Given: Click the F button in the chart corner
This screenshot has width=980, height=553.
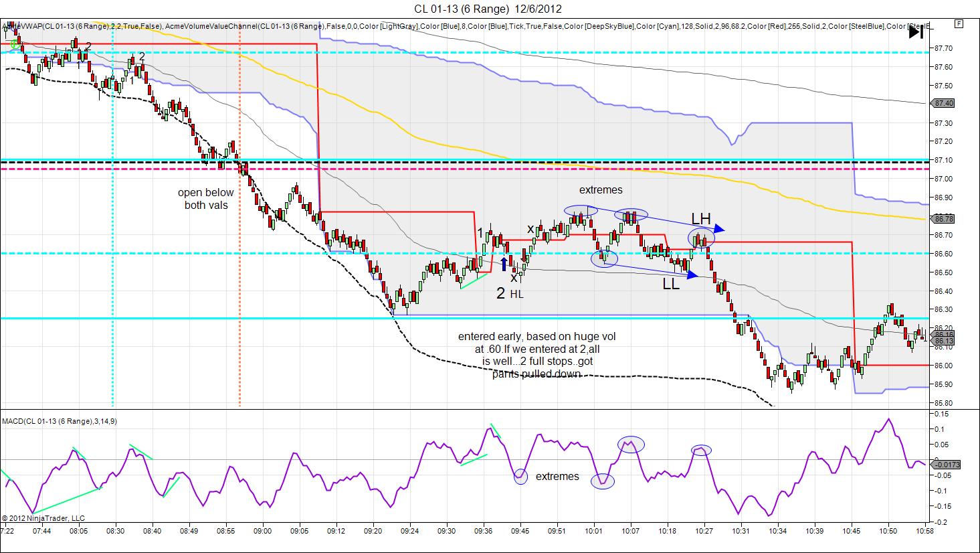Looking at the screenshot, I should coord(959,24).
